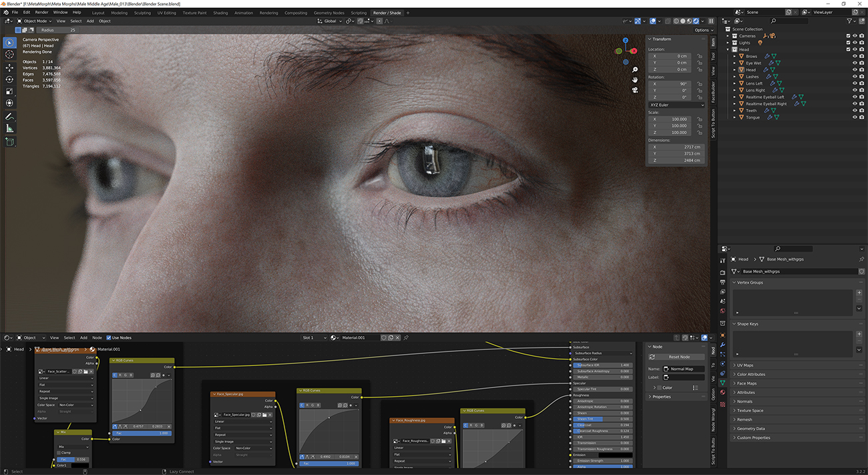The height and width of the screenshot is (475, 868).
Task: Select the Annotate tool
Action: (9, 117)
